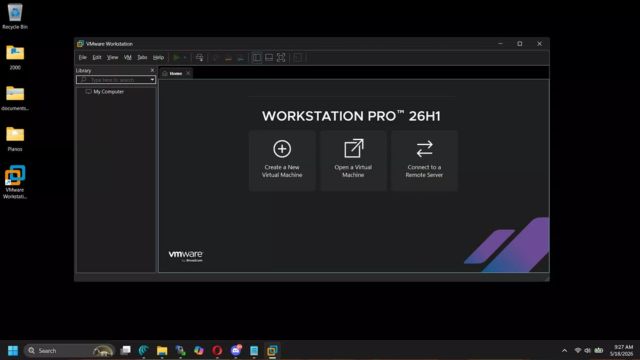The image size is (640, 360).
Task: Open the power options dropdown arrow beside play
Action: (x=185, y=58)
